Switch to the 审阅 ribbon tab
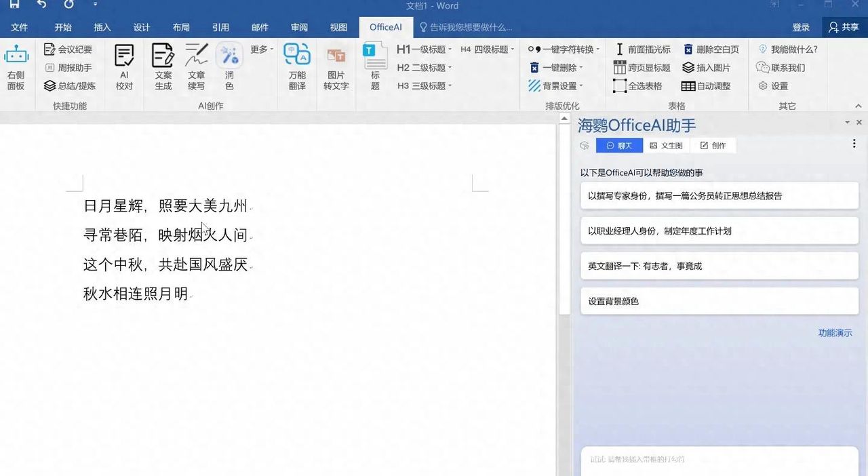 pyautogui.click(x=299, y=27)
